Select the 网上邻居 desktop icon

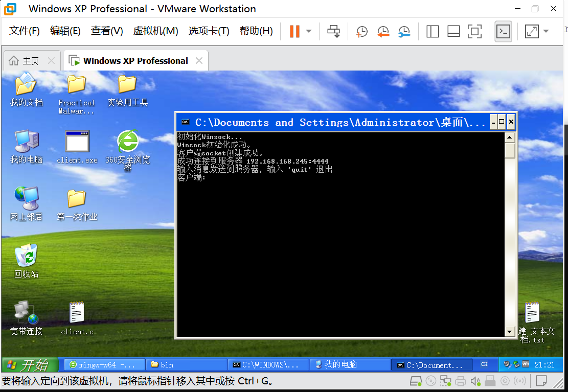pyautogui.click(x=26, y=203)
